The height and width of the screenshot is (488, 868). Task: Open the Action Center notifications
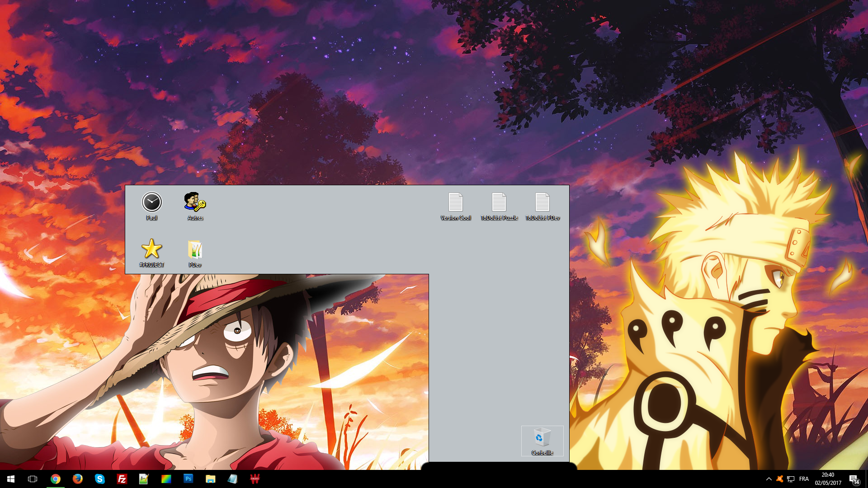pos(854,479)
